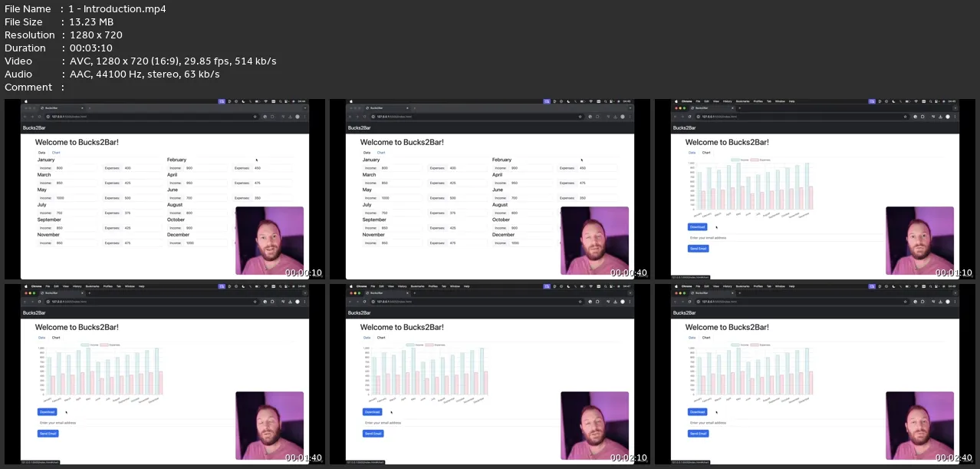The height and width of the screenshot is (469, 980).
Task: Toggle the Income legend swatch in the 00:01:10 thumbnail
Action: point(735,160)
